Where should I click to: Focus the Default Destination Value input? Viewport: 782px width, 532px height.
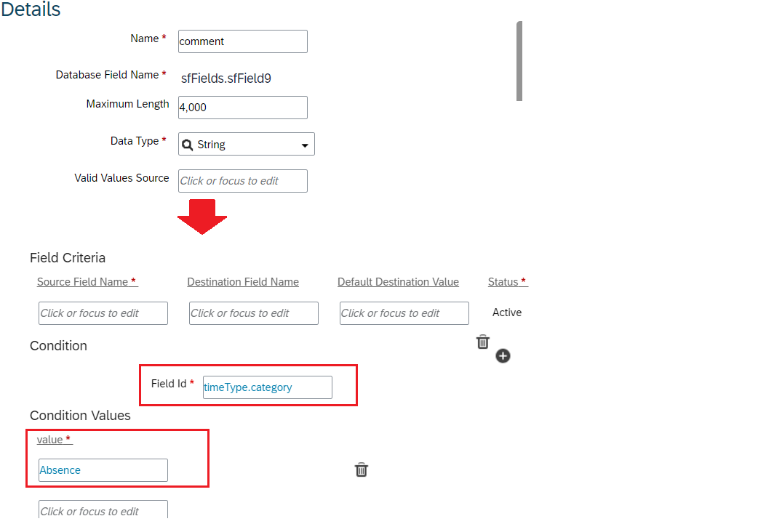click(404, 313)
